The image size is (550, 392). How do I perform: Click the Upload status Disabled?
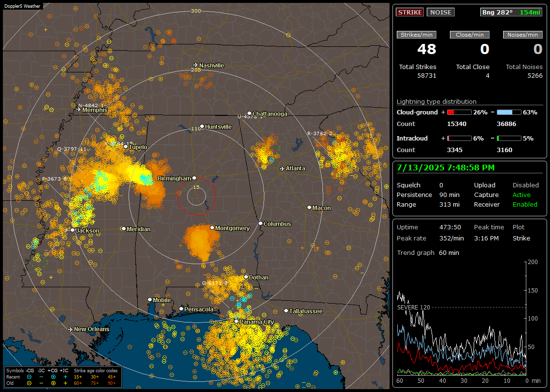525,185
